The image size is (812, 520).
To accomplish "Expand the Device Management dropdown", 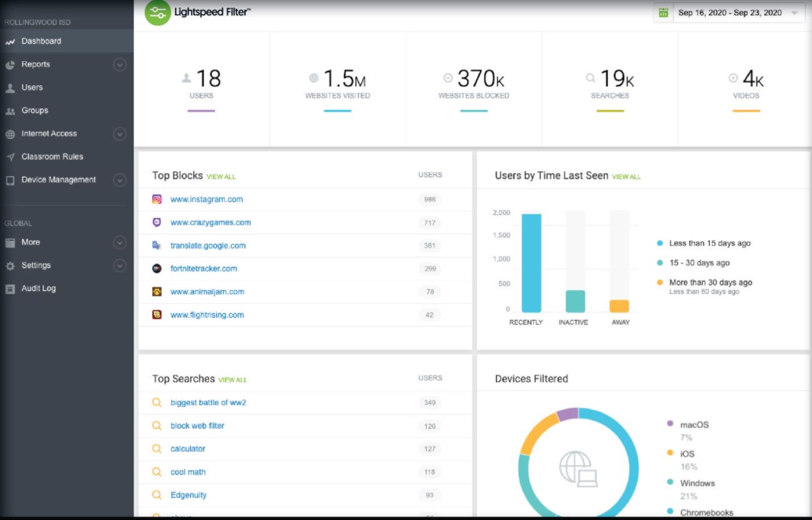I will (120, 180).
